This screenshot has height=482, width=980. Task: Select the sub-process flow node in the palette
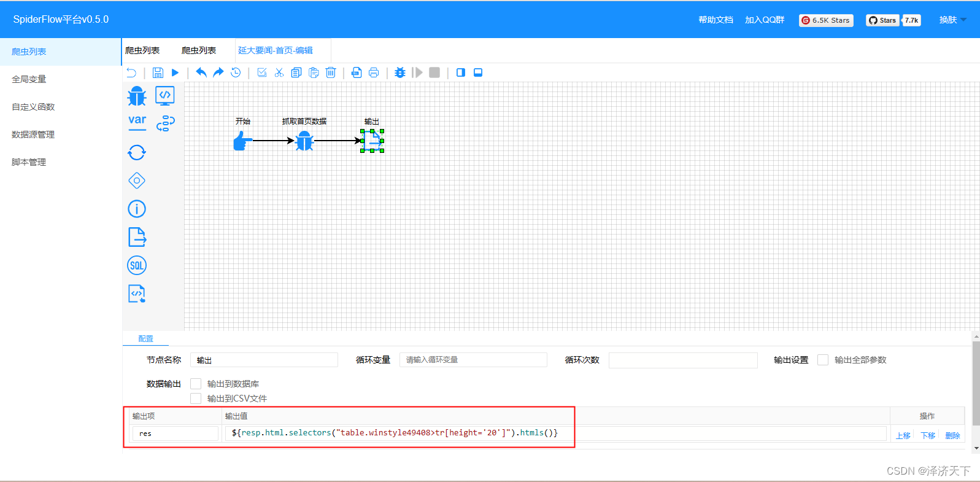pos(165,123)
